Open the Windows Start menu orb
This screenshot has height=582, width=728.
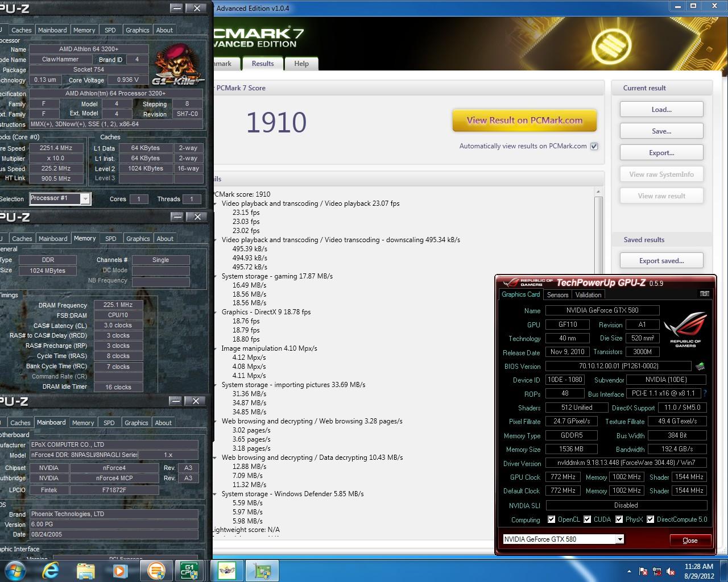[x=15, y=571]
